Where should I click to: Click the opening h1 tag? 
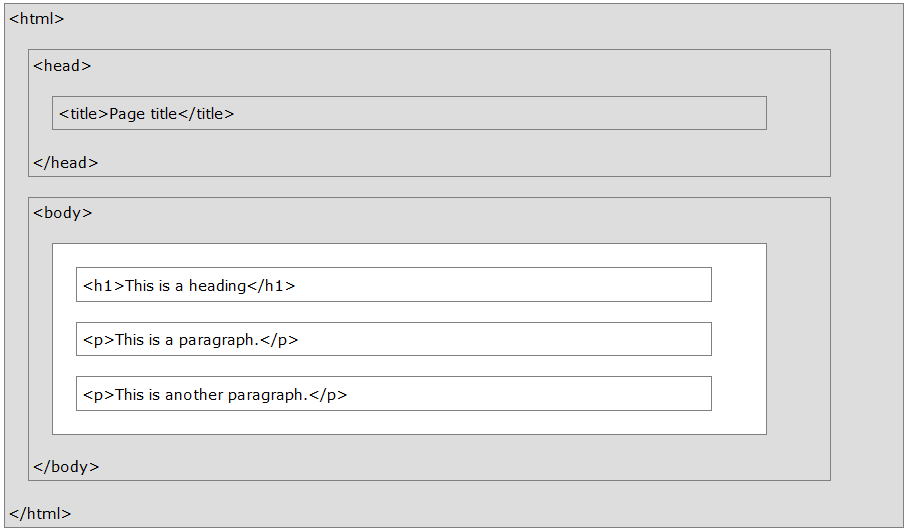click(103, 285)
